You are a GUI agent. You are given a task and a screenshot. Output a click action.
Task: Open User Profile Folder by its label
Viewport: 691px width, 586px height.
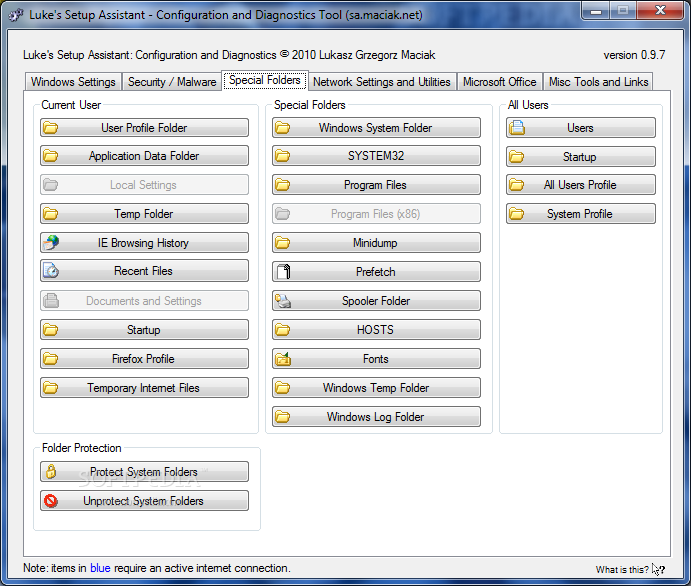tap(144, 128)
